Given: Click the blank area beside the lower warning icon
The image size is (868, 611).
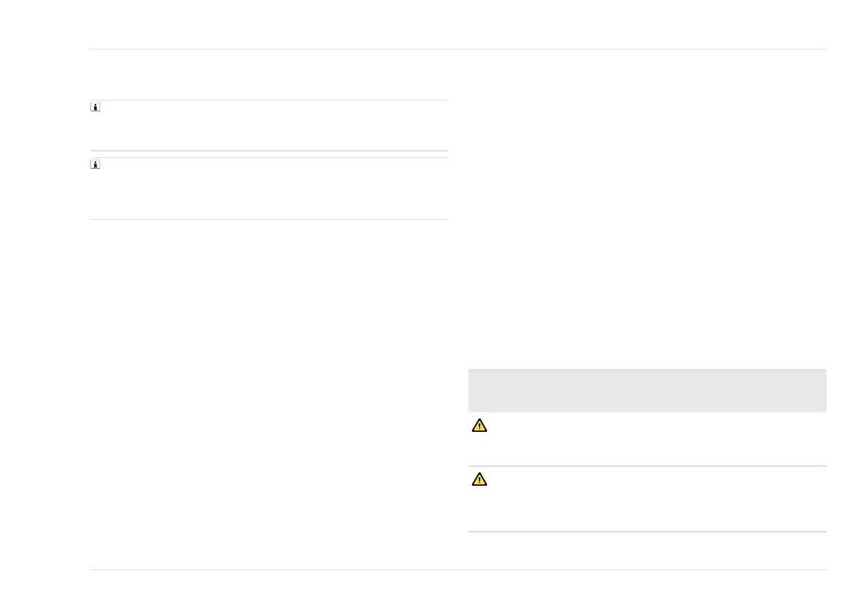Looking at the screenshot, I should [656, 499].
